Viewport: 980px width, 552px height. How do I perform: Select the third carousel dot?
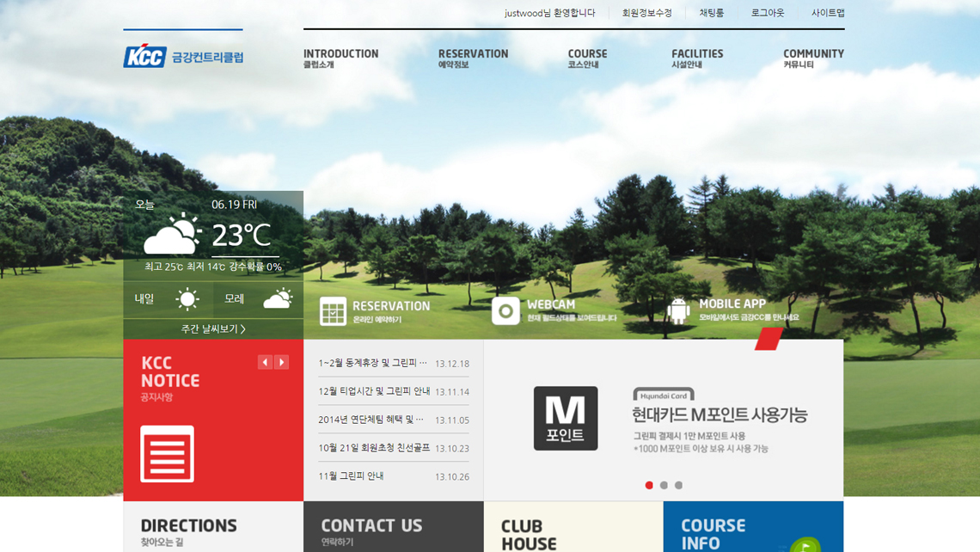tap(678, 486)
